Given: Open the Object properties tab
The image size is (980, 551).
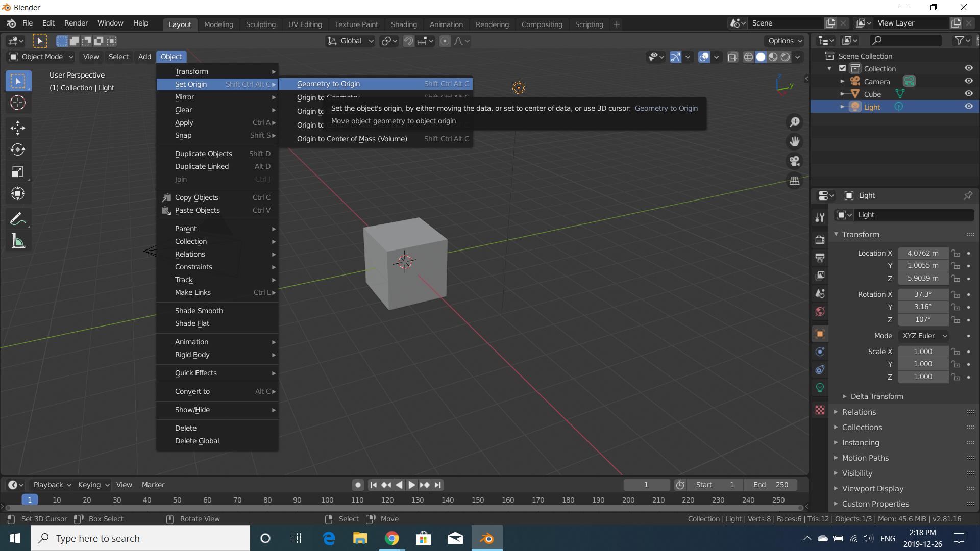Looking at the screenshot, I should [820, 334].
